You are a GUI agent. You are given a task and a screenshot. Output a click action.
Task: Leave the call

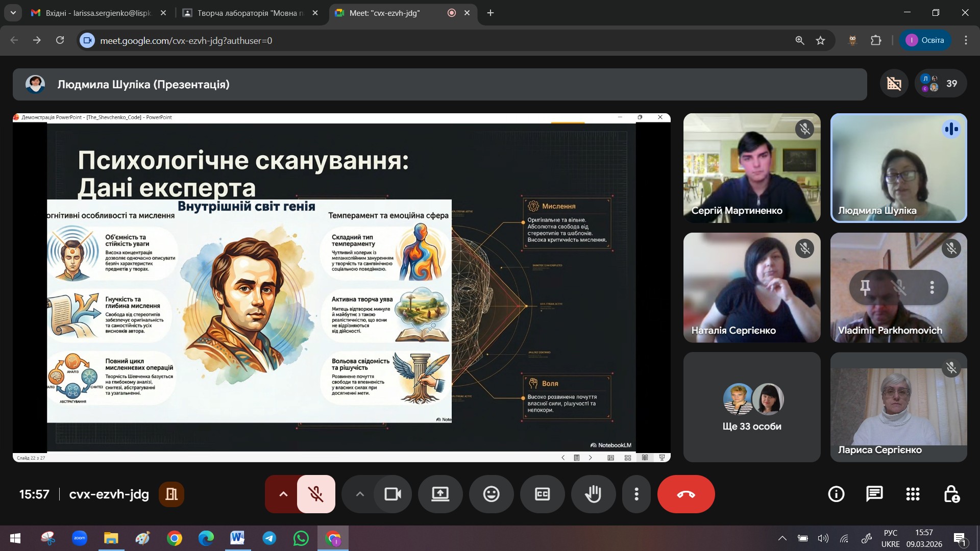tap(685, 494)
